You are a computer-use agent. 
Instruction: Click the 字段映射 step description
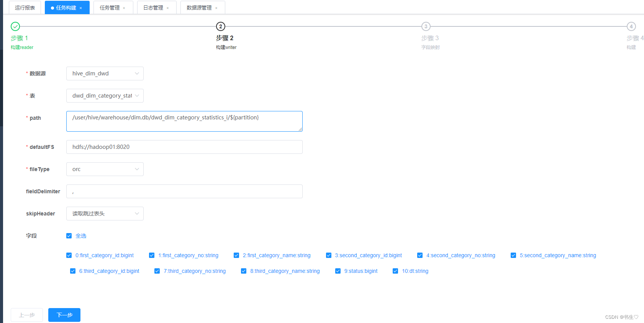coord(431,47)
